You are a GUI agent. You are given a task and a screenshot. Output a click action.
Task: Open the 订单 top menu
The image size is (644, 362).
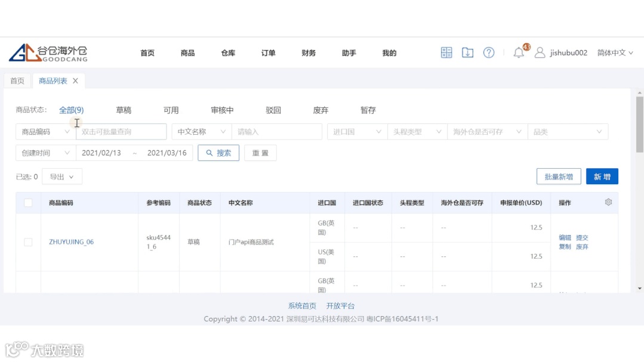point(268,53)
